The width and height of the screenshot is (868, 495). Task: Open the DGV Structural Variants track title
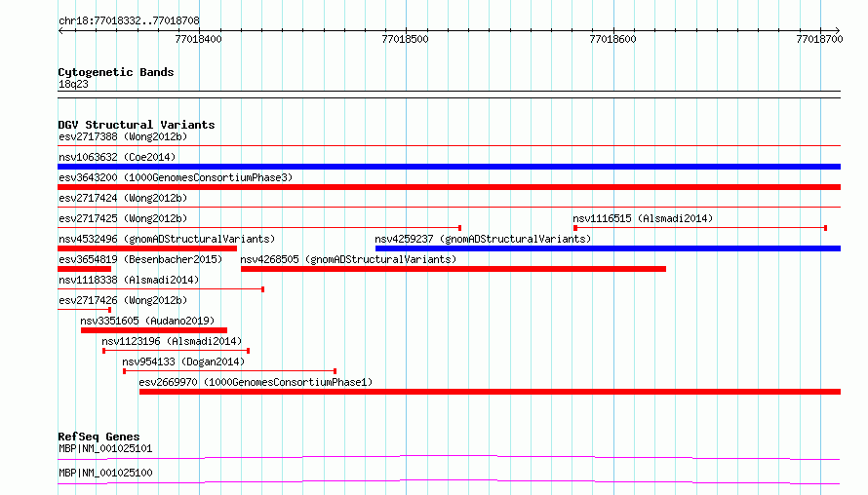coord(137,125)
